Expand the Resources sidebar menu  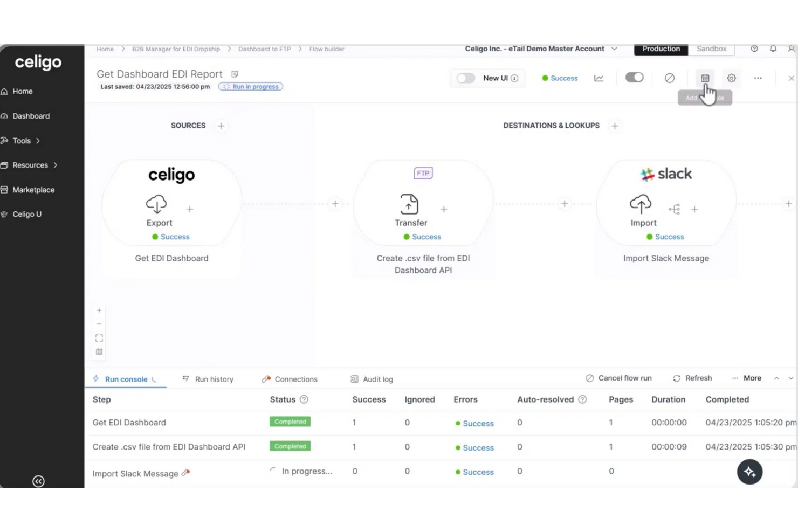(x=30, y=165)
